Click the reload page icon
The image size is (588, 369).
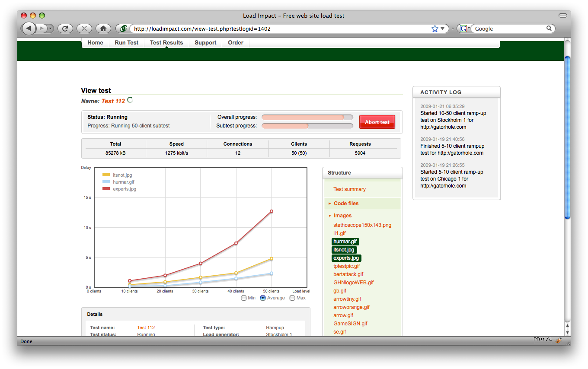click(65, 29)
